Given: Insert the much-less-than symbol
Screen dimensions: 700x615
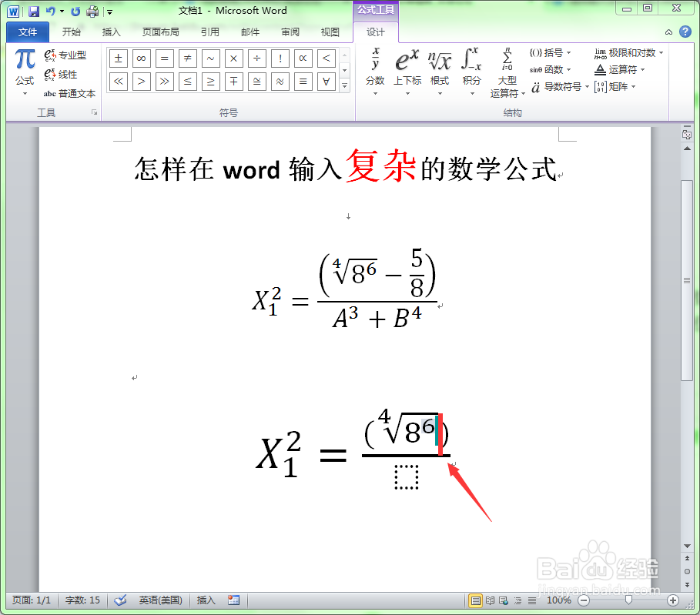Looking at the screenshot, I should [119, 82].
